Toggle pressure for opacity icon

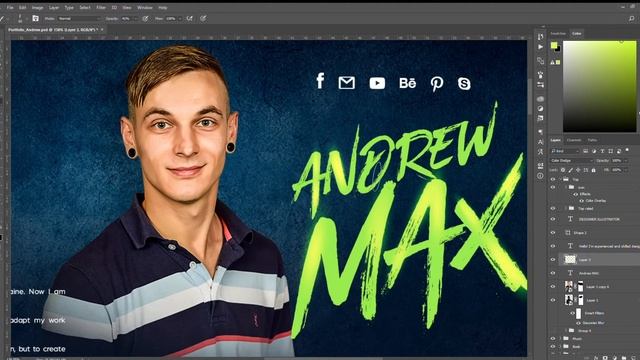(x=145, y=19)
